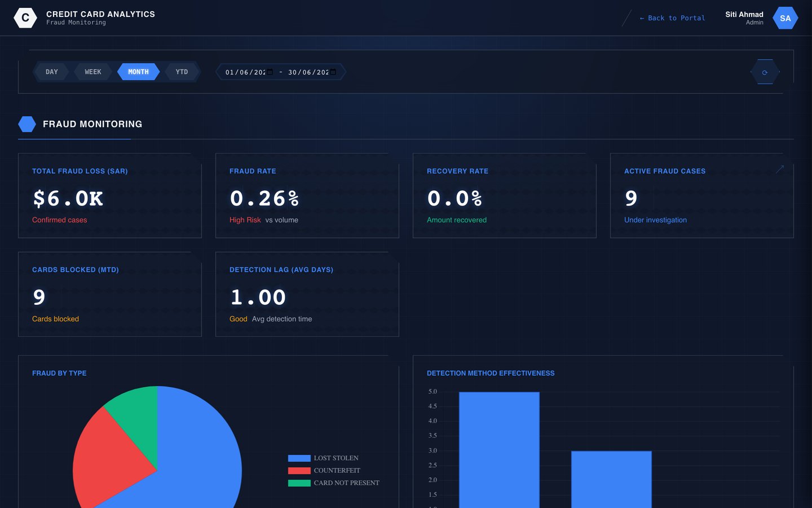
Task: Open the Total Fraud Loss $6.0K card
Action: (x=110, y=195)
